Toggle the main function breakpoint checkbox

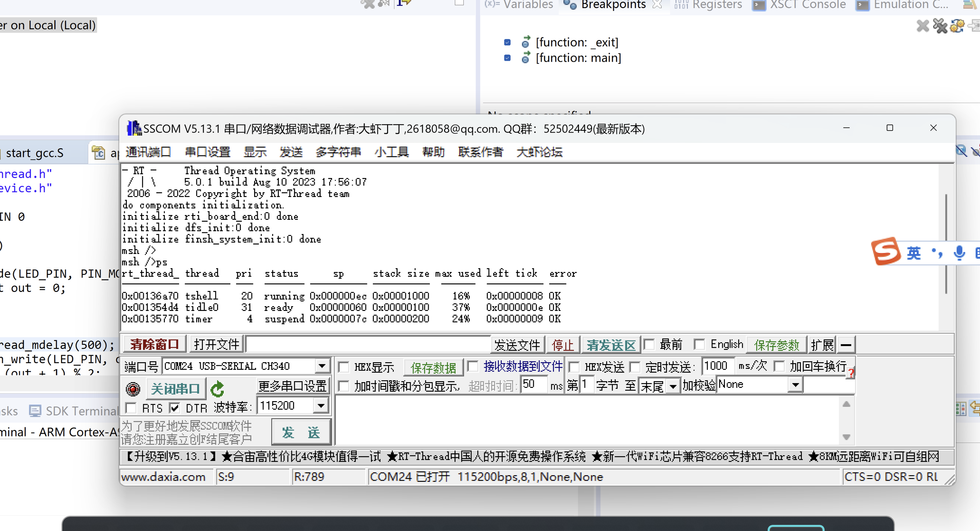click(507, 58)
